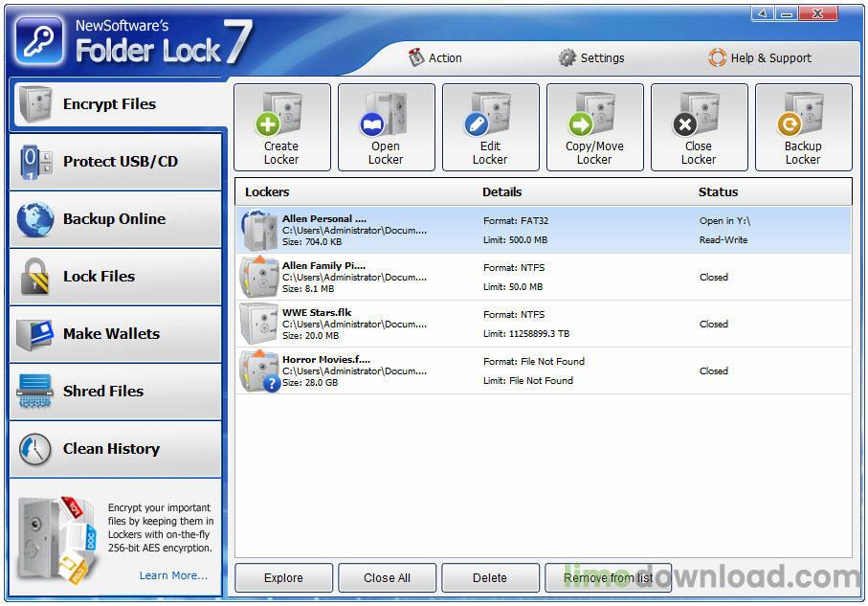Click 'Read-Write' status text
Viewport: 868px width, 606px height.
(723, 240)
